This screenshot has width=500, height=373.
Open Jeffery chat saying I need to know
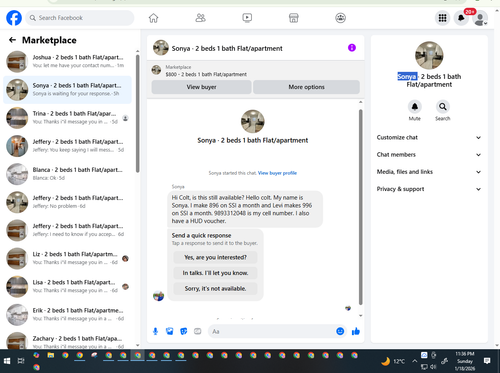tap(67, 230)
